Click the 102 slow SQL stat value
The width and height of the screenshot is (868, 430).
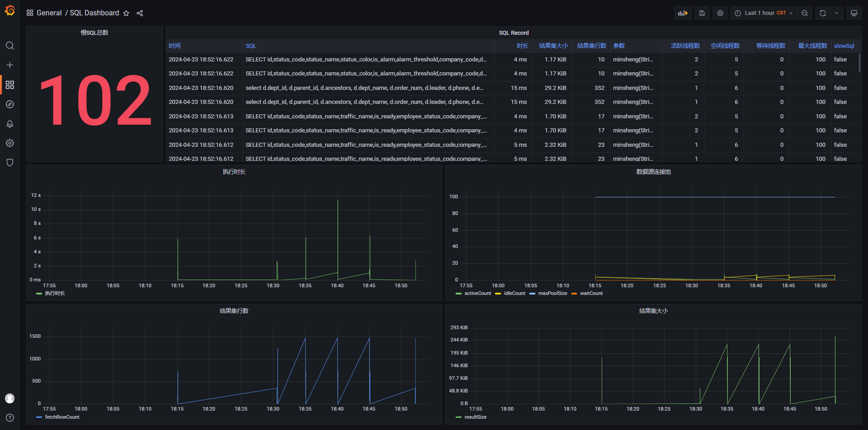(x=94, y=100)
